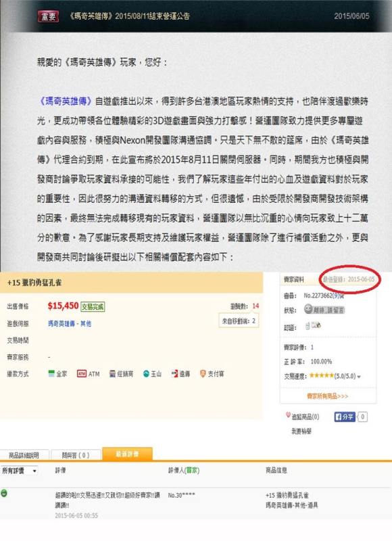Click the price $15,450

[x=63, y=306]
